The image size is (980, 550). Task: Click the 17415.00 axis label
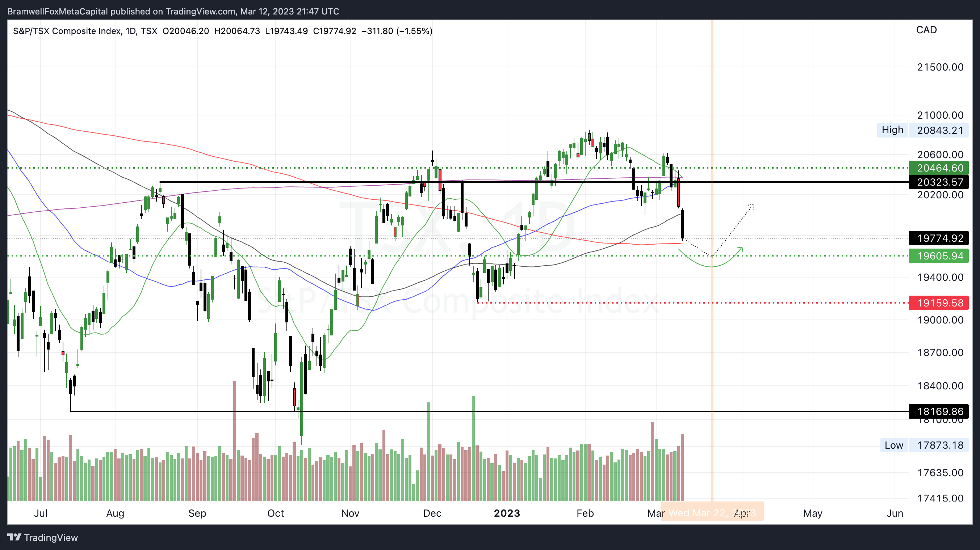[940, 498]
